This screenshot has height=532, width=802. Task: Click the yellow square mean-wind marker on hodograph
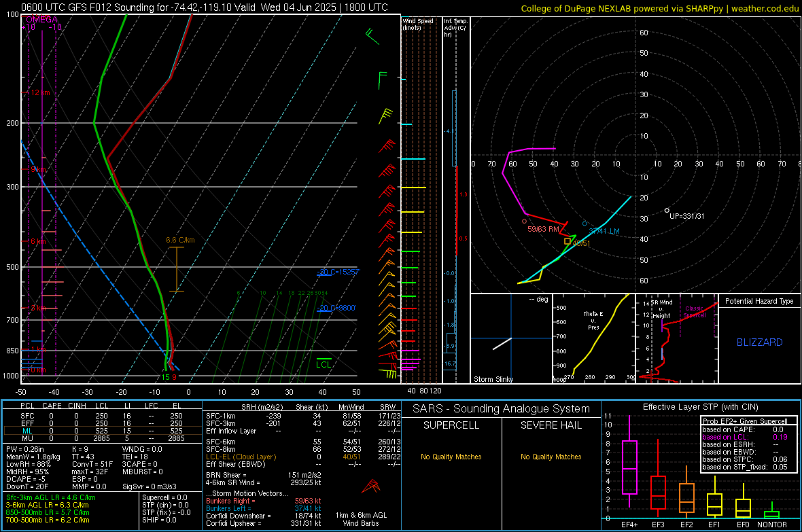[568, 241]
